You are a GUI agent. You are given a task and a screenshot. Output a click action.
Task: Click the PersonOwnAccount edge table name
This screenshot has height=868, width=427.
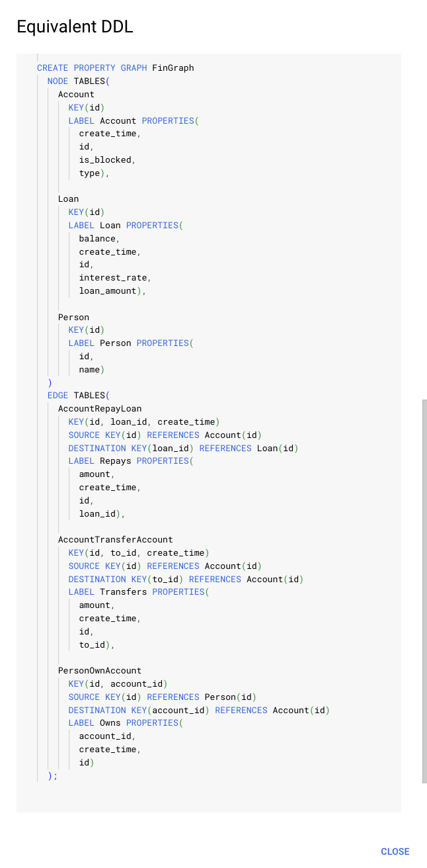point(100,671)
